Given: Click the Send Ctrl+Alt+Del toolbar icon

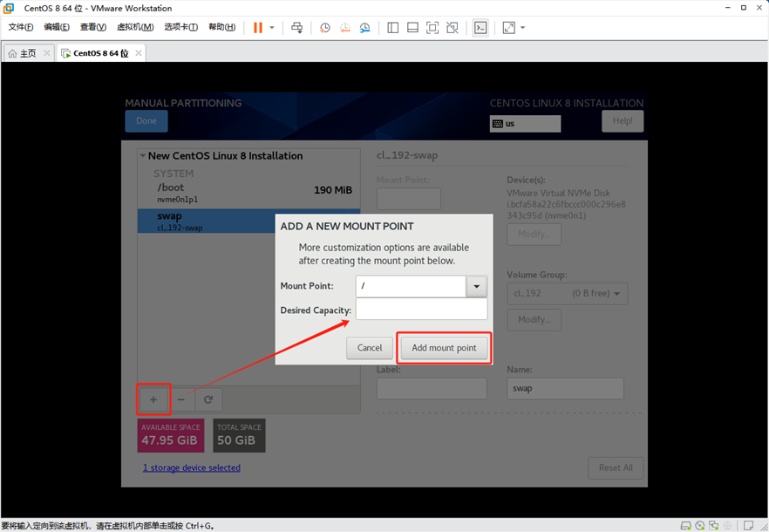Looking at the screenshot, I should (296, 28).
